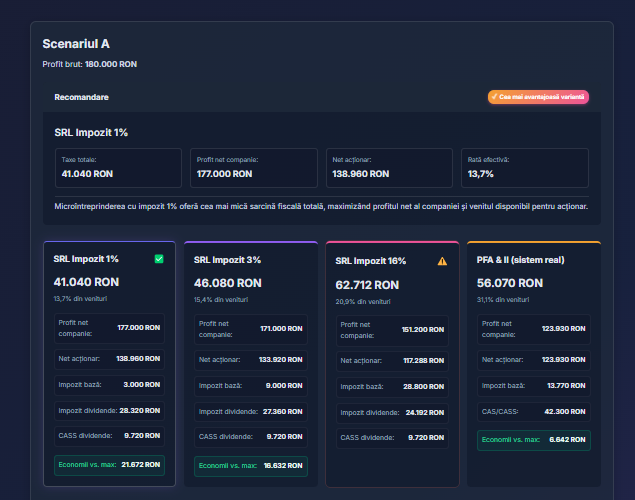
Task: Click the 'Cea mai avantajoasă variantă' badge
Action: pos(538,97)
